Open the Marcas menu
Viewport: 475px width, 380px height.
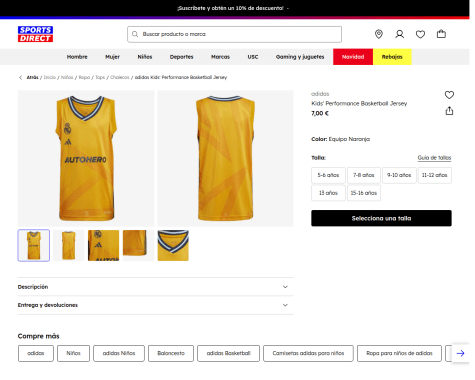pos(220,57)
